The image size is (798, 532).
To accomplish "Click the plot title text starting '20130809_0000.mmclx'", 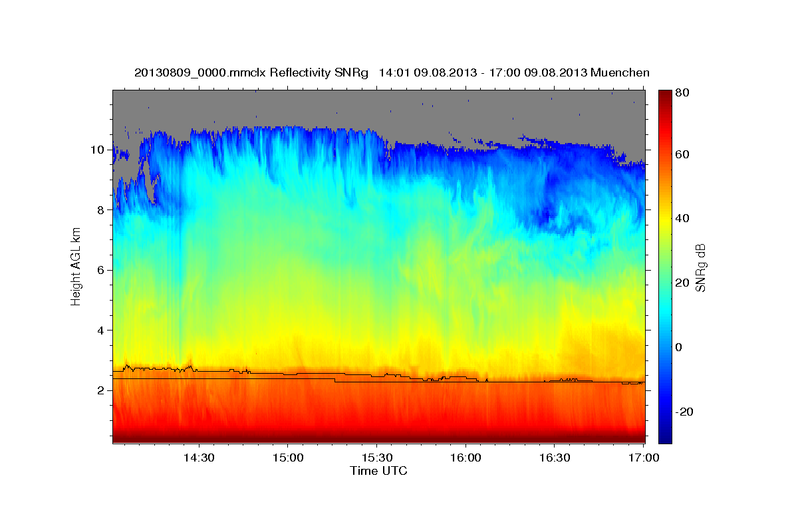I will [x=392, y=72].
